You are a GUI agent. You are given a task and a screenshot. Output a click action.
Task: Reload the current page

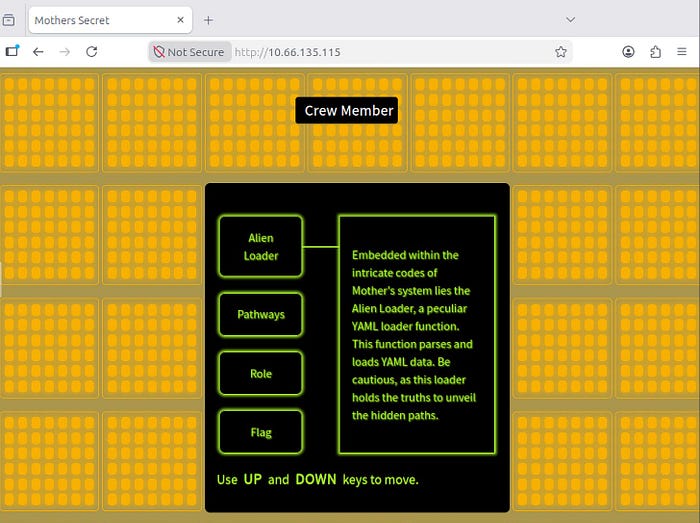pos(92,52)
